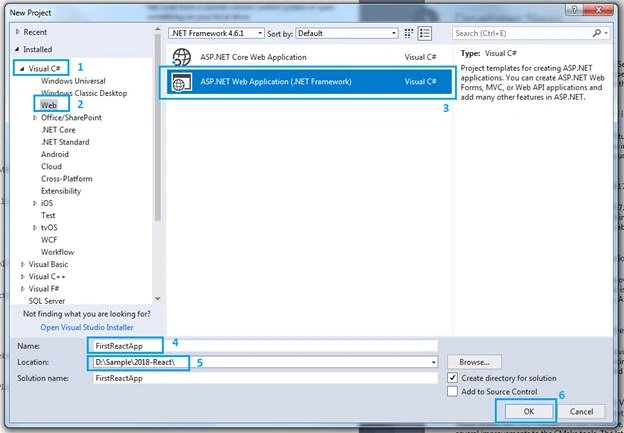
Task: Select ASP.NET Core Web Application template
Action: click(x=309, y=57)
